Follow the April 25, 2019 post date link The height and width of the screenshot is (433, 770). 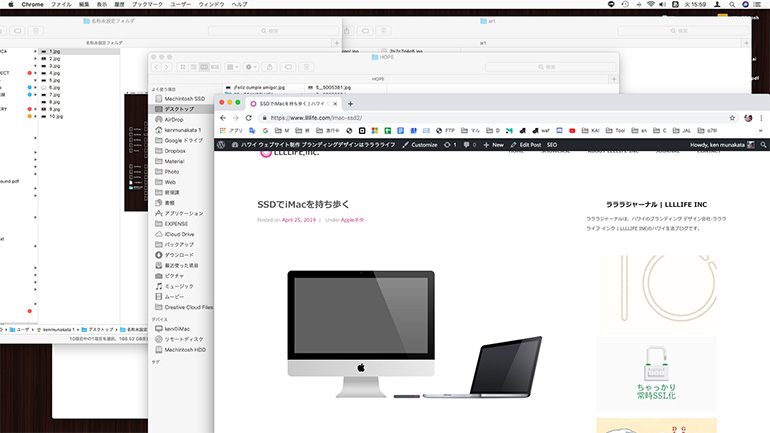coord(301,219)
